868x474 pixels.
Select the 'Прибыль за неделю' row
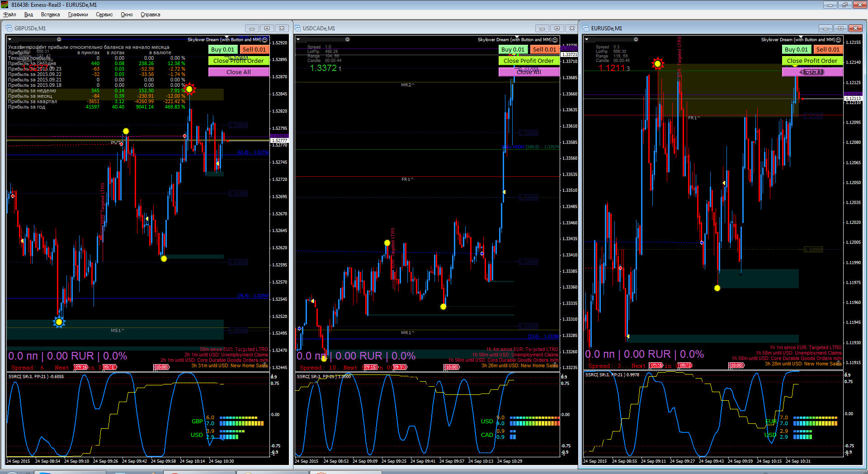coord(97,90)
